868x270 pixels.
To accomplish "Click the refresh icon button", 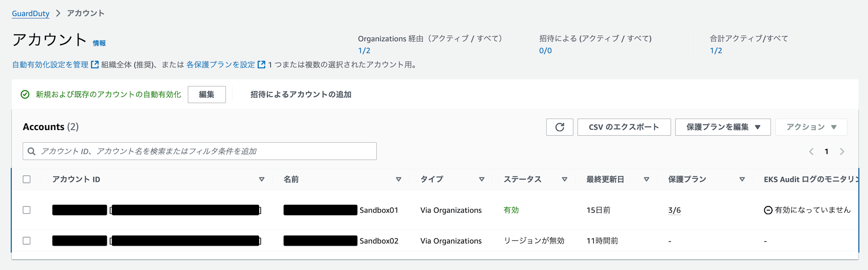I will point(559,127).
